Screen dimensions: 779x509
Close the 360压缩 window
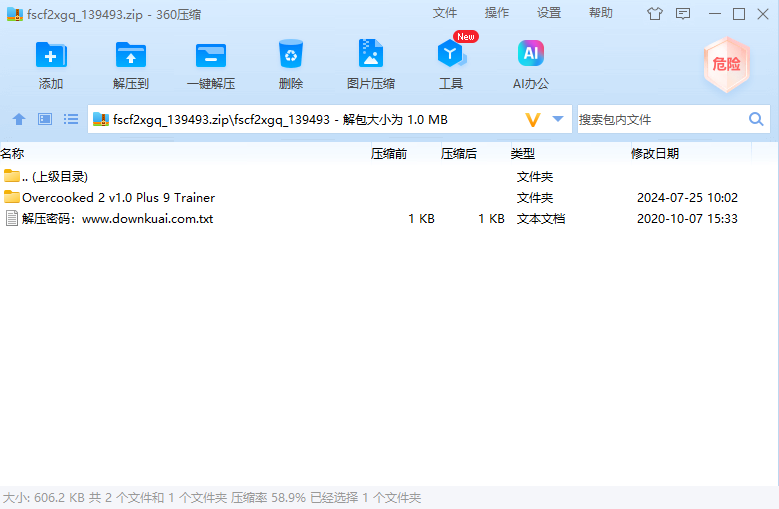(x=763, y=14)
